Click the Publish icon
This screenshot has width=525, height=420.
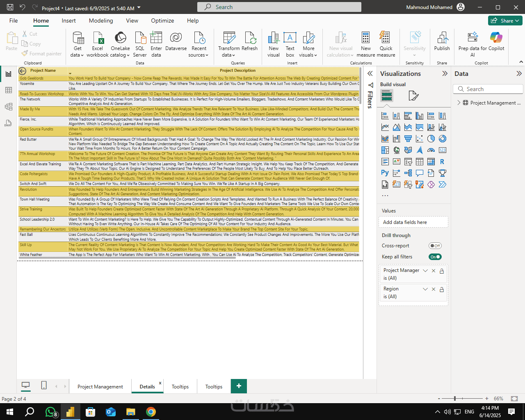[x=442, y=41]
